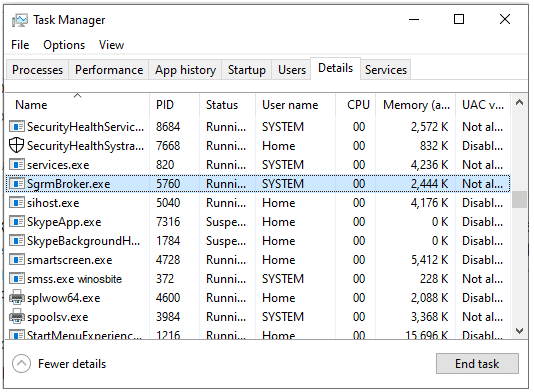Sort by the CPU column header
Screen dimensions: 534x392
(356, 105)
